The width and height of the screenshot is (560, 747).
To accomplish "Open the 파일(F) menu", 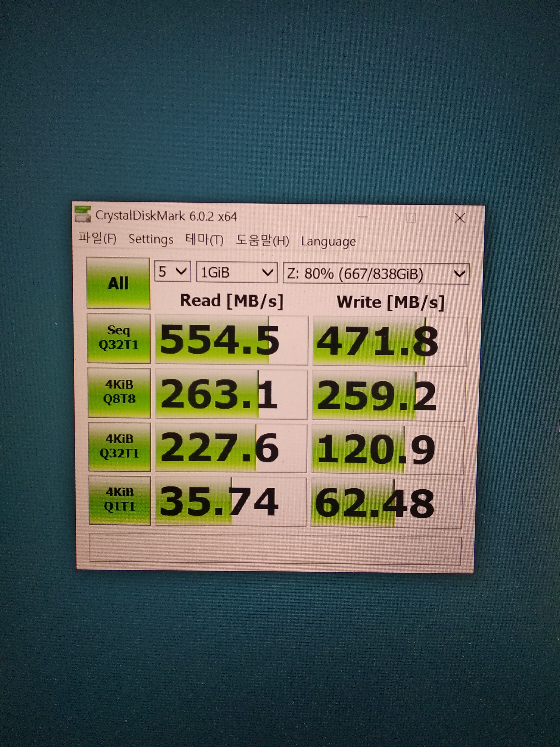I will (x=98, y=238).
